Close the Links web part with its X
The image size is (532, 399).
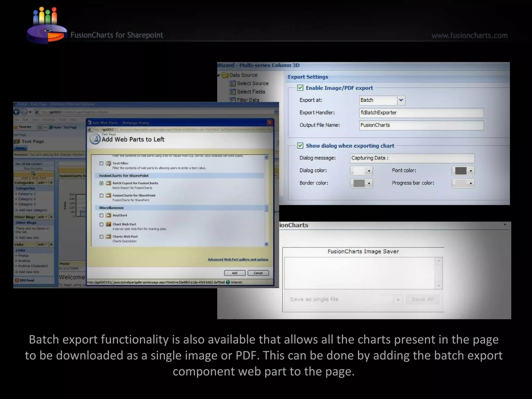click(x=51, y=244)
